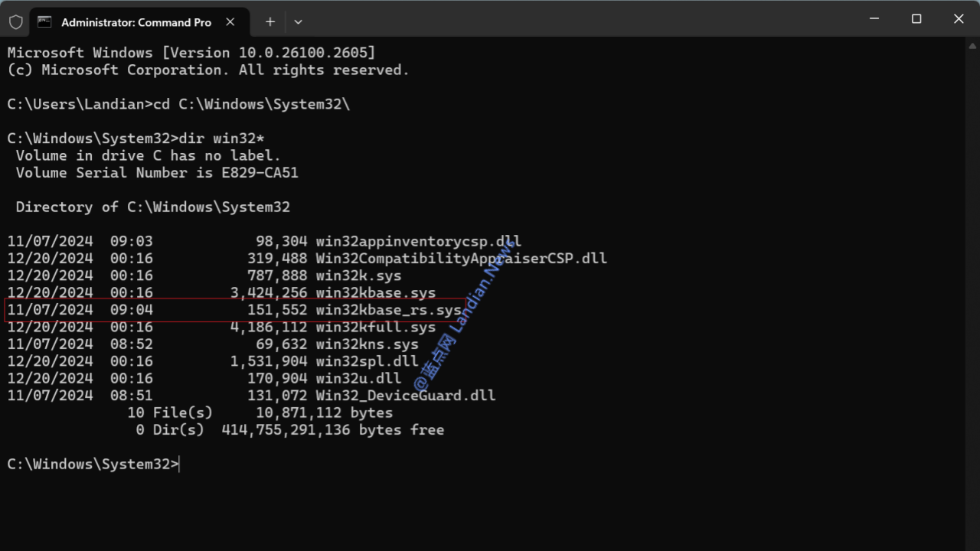Screen dimensions: 980x551
Task: Click the Volume Serial Number line
Action: [157, 173]
